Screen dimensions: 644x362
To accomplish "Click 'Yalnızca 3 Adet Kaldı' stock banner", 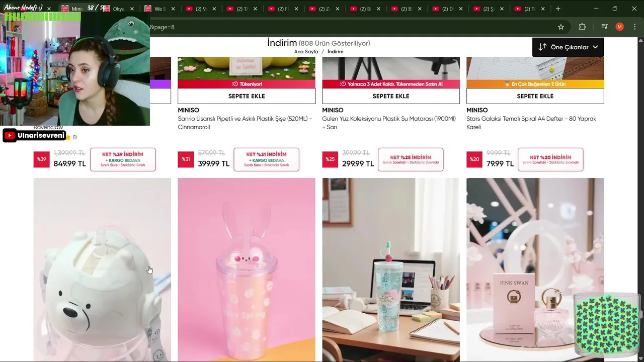I will click(x=391, y=84).
